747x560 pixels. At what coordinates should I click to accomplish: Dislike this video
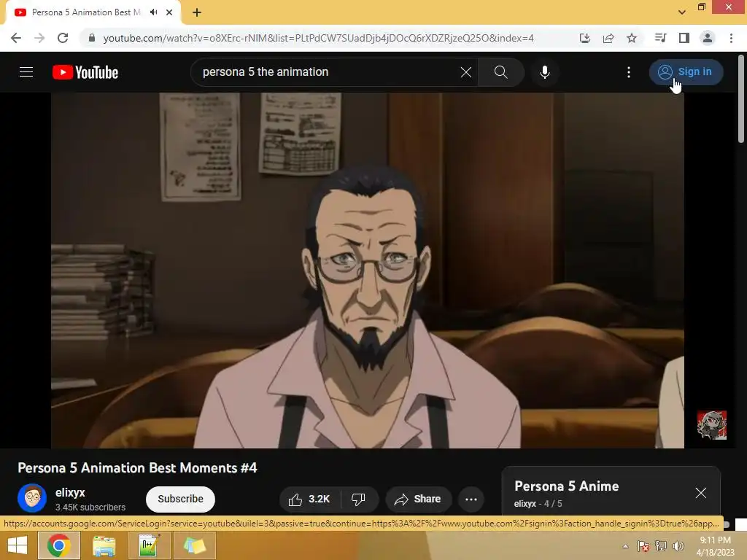pos(358,499)
